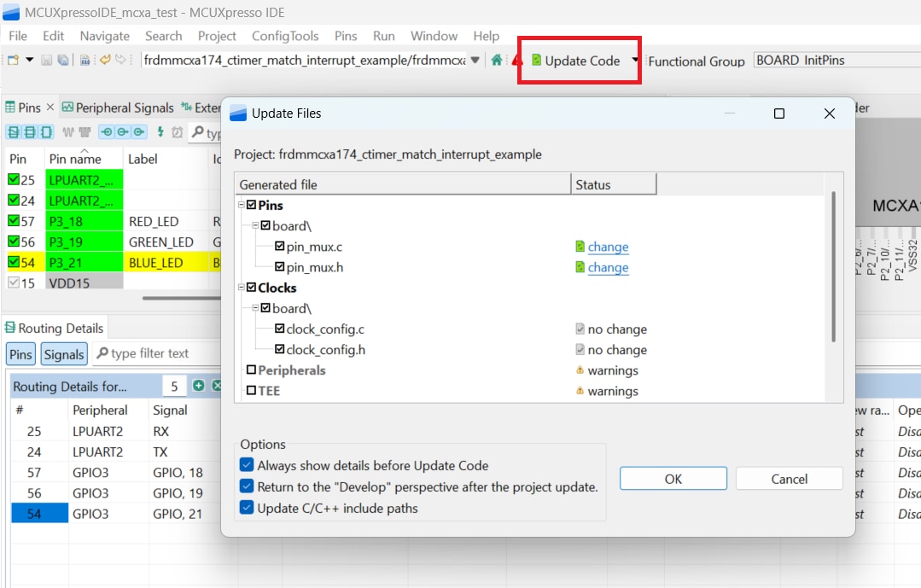Viewport: 921px width, 588px height.
Task: Follow the change link next to pin_mux.h
Action: [609, 268]
